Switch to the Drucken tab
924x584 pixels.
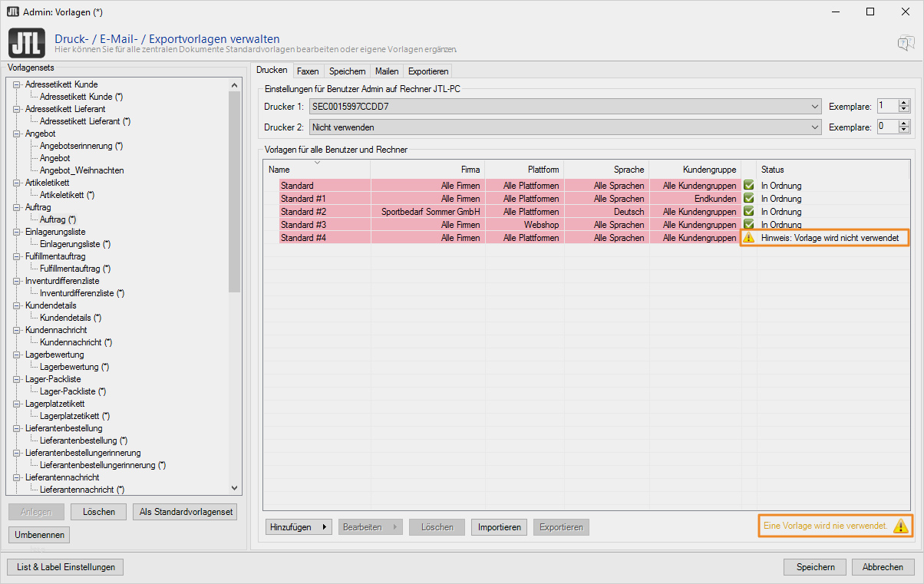(x=272, y=70)
